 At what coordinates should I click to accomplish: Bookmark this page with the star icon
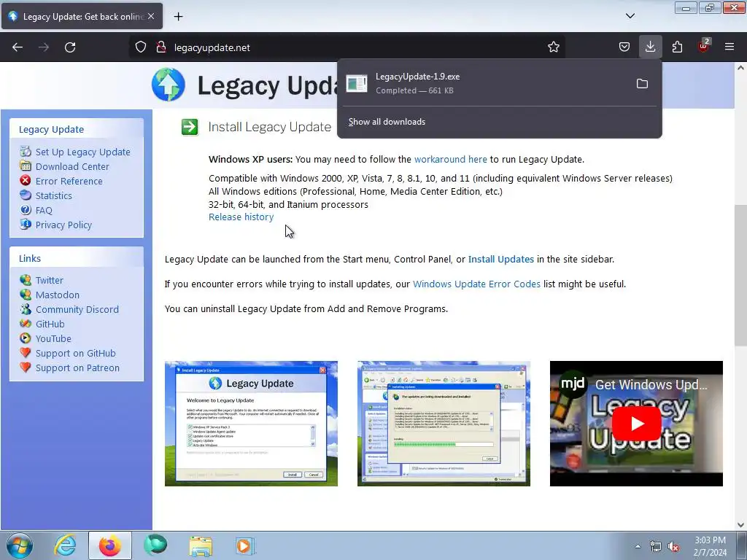[553, 47]
